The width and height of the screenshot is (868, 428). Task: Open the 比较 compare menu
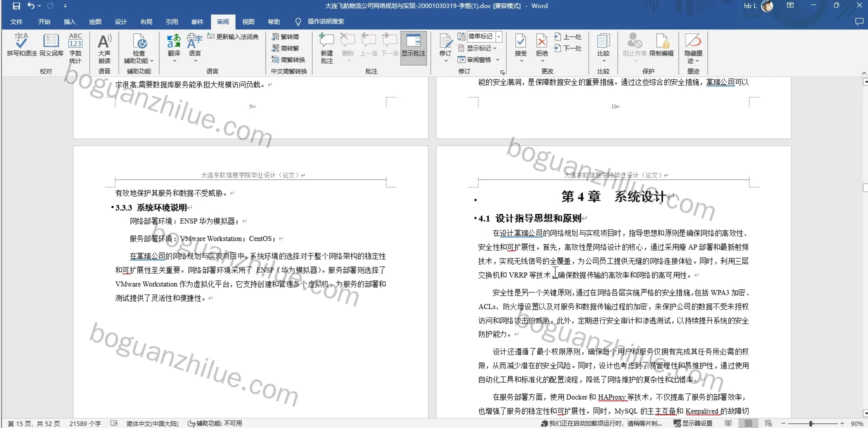coord(603,48)
